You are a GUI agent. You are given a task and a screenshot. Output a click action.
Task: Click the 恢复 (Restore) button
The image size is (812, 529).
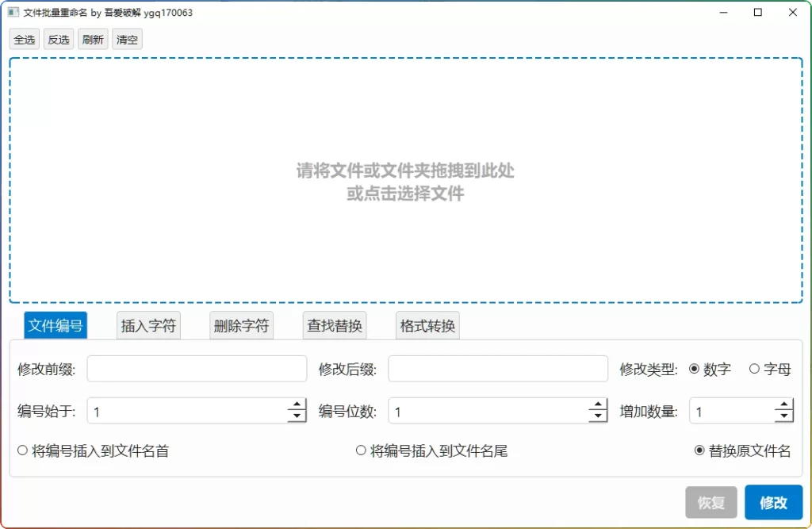coord(711,502)
